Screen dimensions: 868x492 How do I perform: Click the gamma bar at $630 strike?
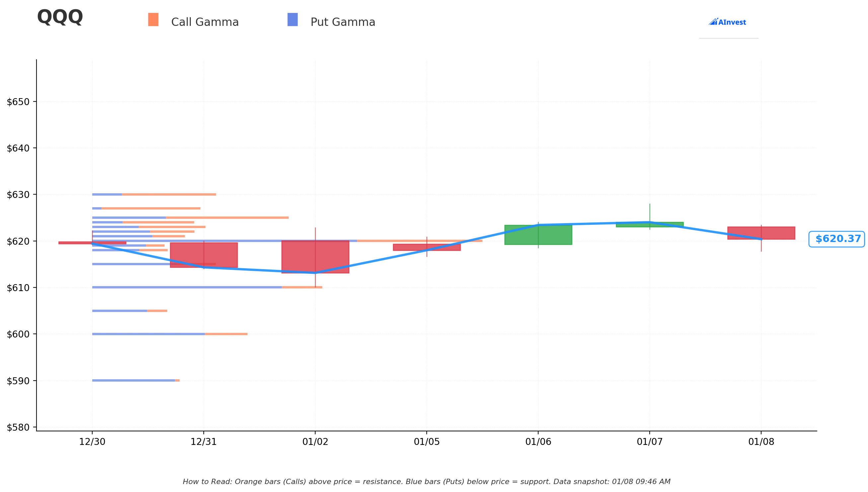(x=154, y=195)
